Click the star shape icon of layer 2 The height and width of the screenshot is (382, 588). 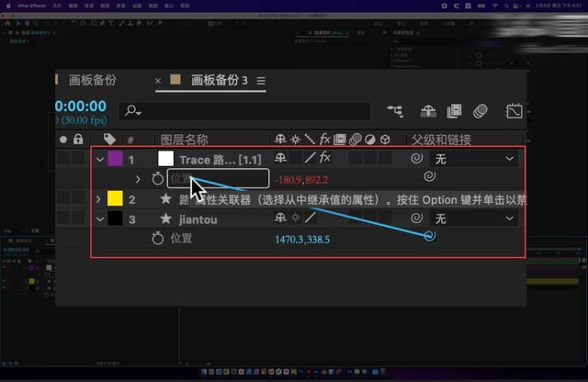click(x=165, y=198)
